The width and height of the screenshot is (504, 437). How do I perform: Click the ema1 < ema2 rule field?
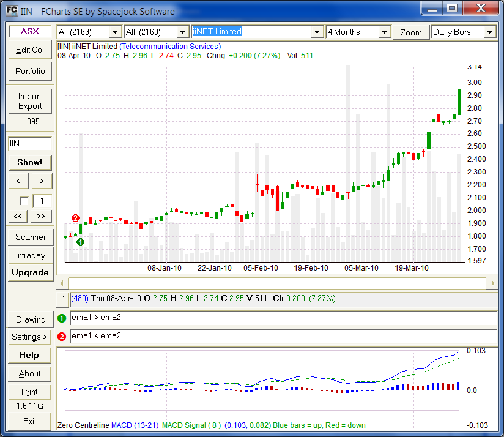point(284,336)
